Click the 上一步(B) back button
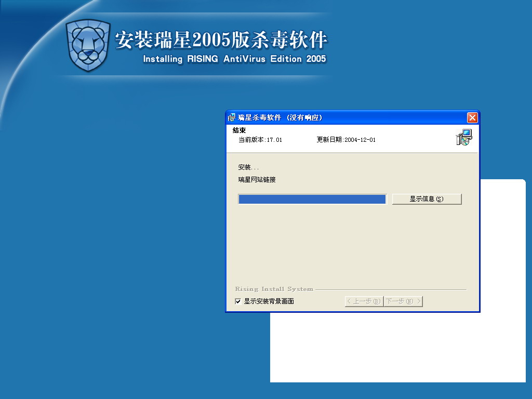Viewport: 532px width, 399px height. tap(364, 301)
